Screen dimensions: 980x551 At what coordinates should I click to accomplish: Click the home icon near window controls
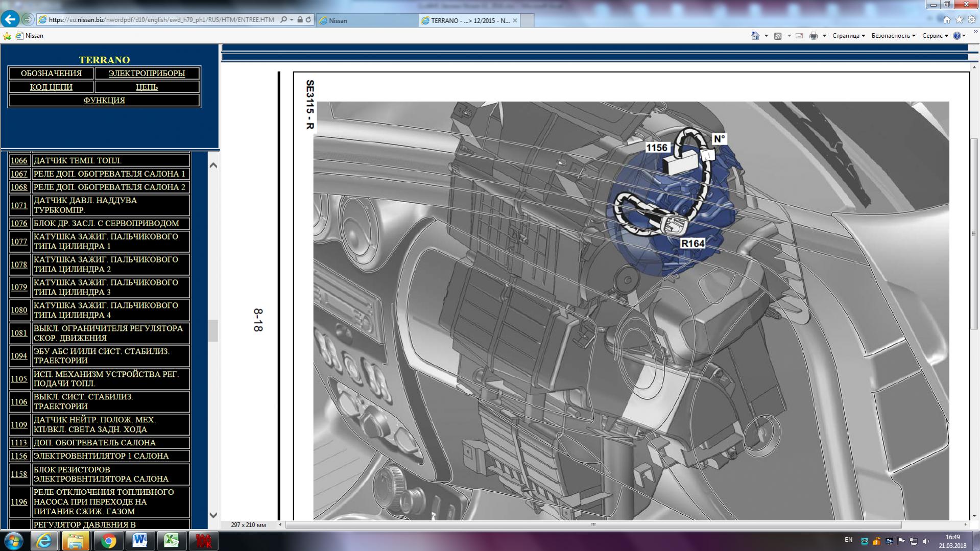tap(946, 19)
